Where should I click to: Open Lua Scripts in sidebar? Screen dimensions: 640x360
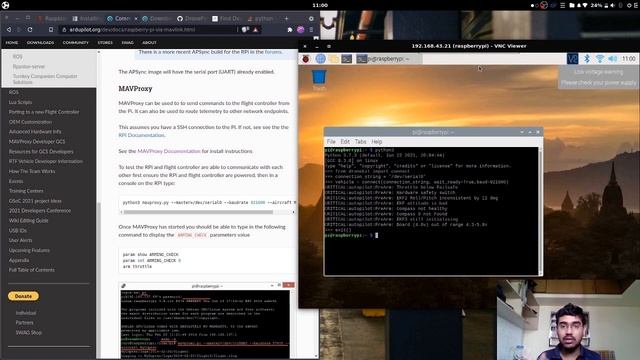(x=20, y=102)
